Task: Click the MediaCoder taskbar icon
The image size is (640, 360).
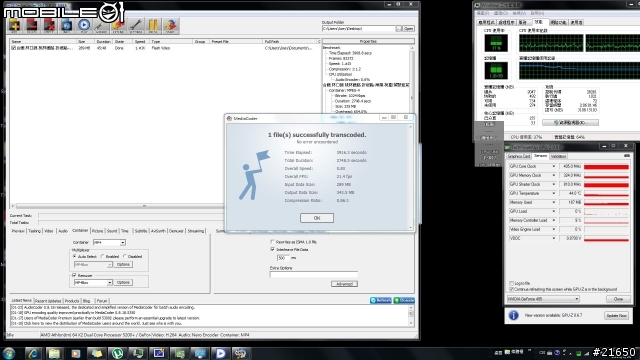Action: pos(241,353)
